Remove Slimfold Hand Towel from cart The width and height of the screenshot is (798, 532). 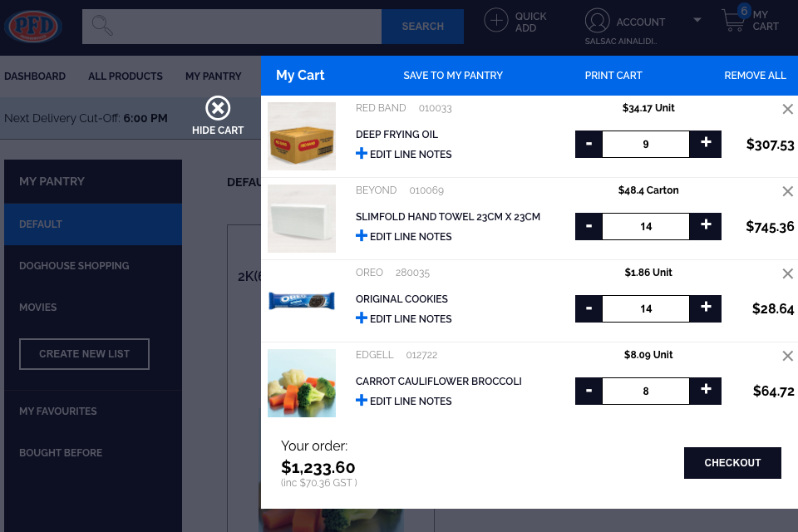coord(787,191)
